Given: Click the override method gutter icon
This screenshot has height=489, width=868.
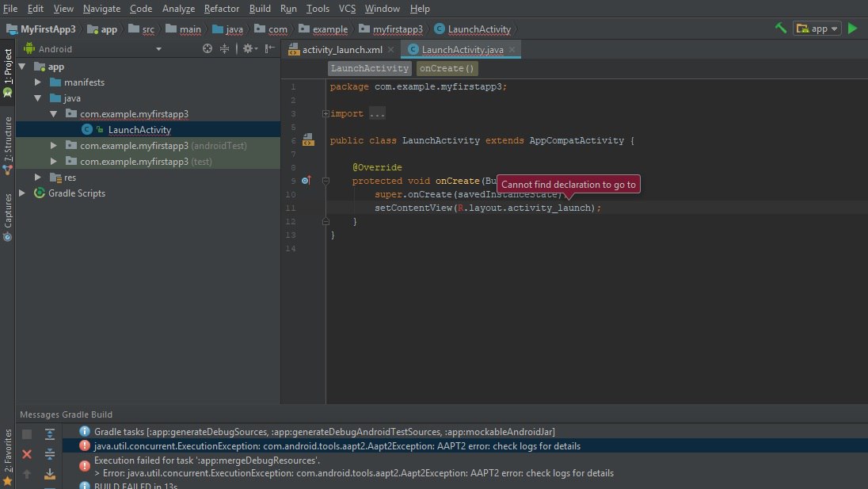Looking at the screenshot, I should click(x=306, y=181).
